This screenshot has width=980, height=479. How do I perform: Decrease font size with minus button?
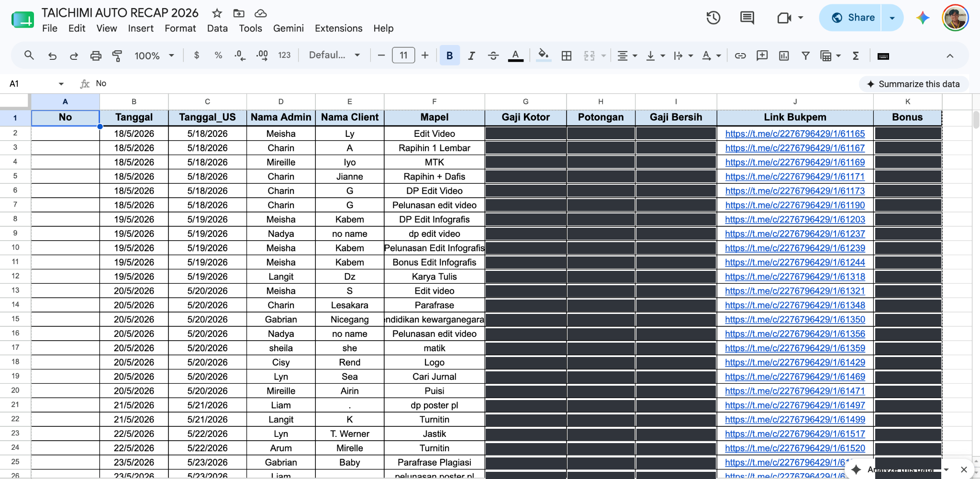[381, 56]
